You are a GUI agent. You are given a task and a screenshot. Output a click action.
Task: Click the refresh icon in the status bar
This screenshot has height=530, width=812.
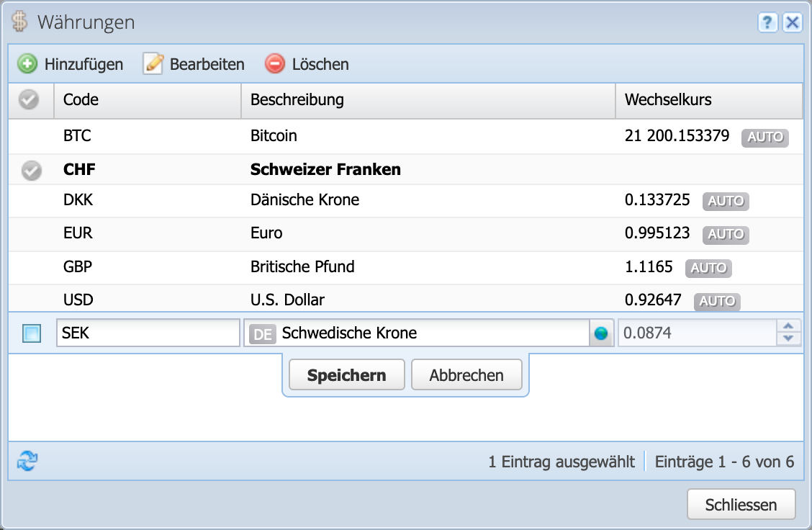[25, 462]
